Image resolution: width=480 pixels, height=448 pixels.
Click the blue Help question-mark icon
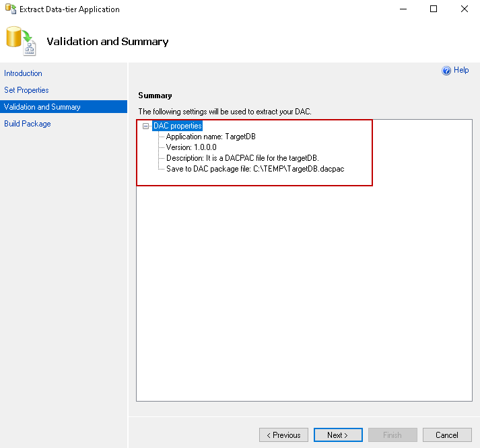(x=446, y=71)
